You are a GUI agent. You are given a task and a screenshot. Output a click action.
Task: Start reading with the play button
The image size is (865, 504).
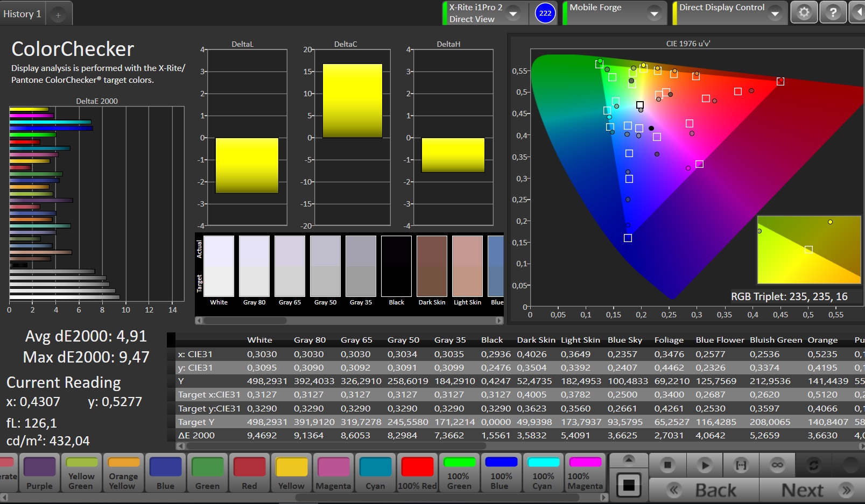(x=704, y=465)
